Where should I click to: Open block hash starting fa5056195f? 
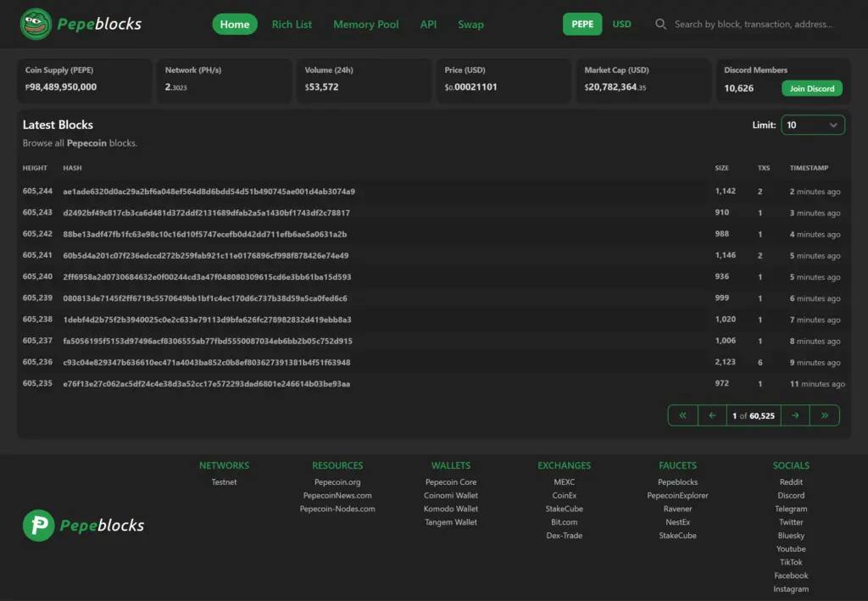208,341
